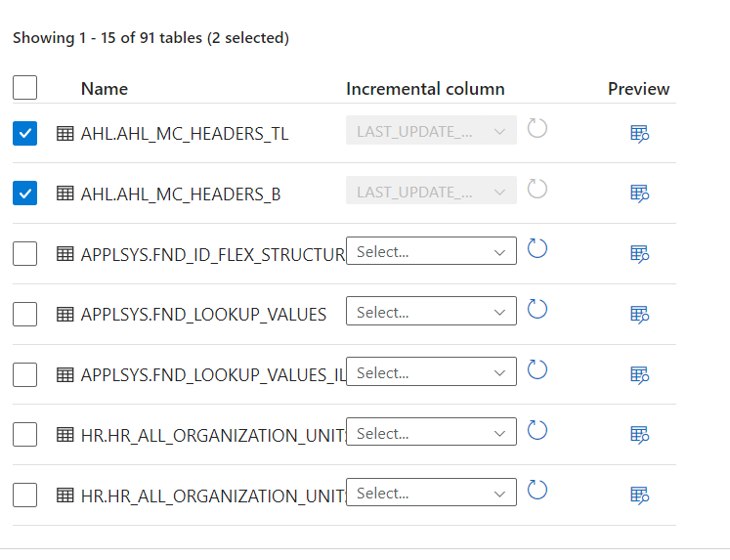
Task: Uncheck the AHL.AHL_MC_HEADERS_TL table checkbox
Action: [25, 133]
